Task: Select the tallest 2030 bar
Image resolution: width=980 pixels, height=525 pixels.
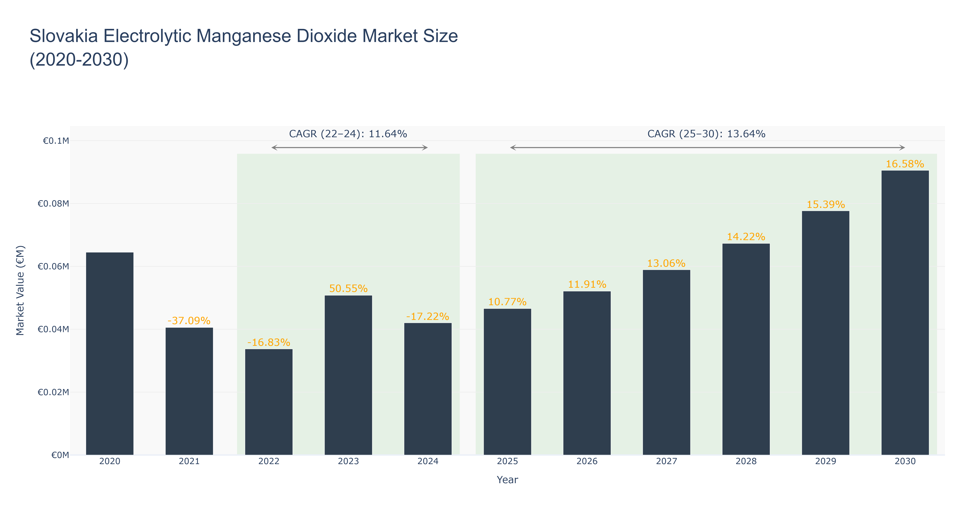Action: click(x=905, y=312)
